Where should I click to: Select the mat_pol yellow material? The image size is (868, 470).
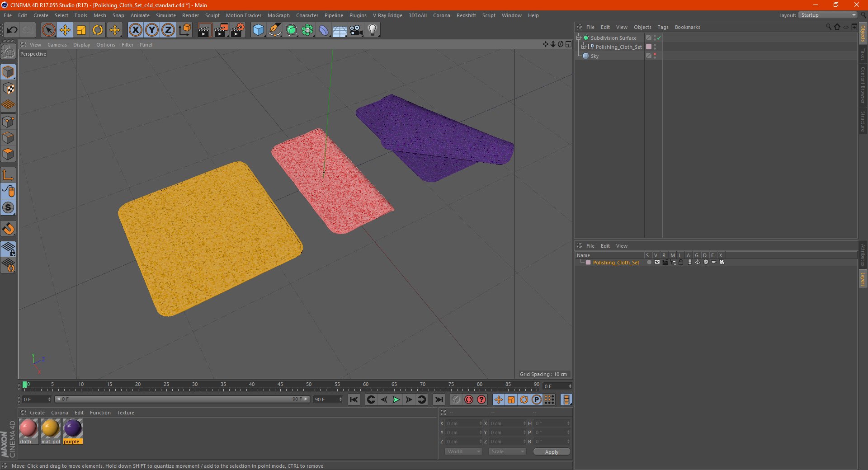[x=51, y=431]
